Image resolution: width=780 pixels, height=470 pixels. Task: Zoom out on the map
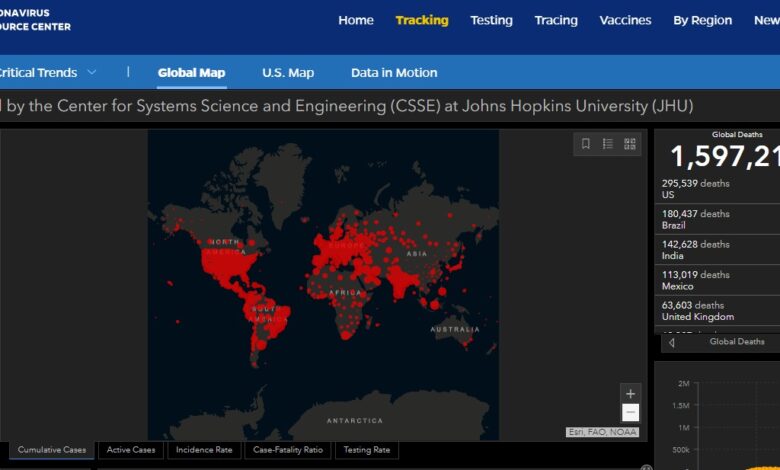(630, 412)
